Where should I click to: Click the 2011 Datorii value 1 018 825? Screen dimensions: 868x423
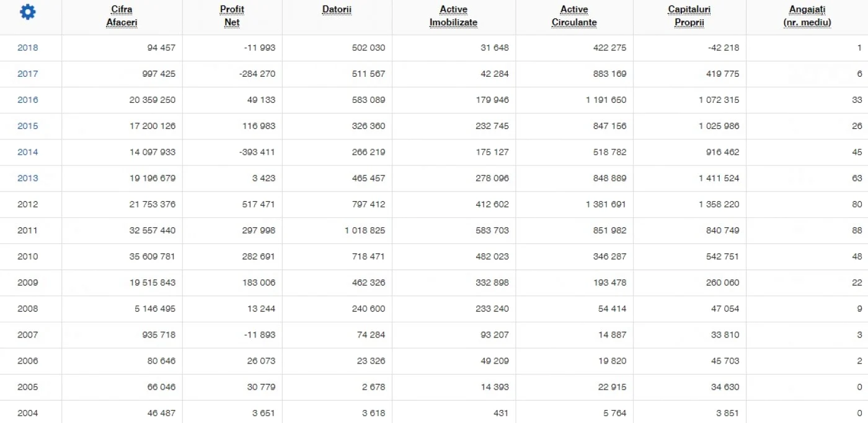[365, 230]
